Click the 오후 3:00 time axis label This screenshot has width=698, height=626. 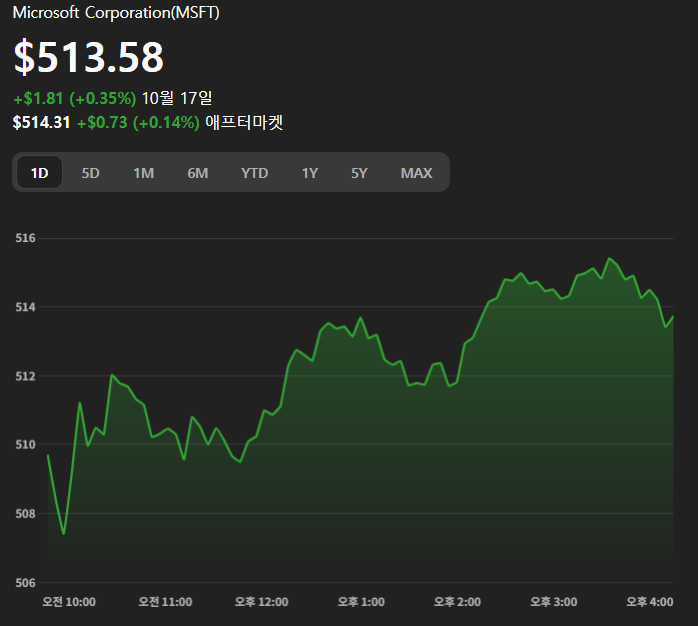pos(553,602)
